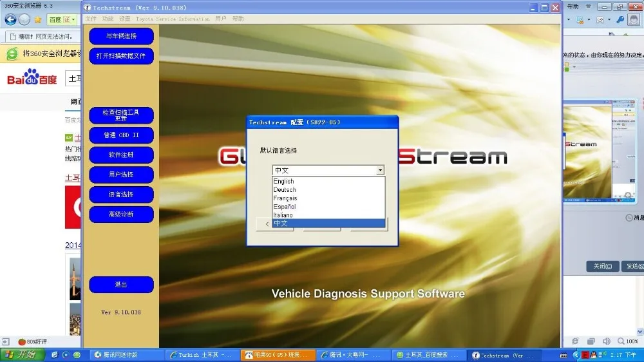Click the Techstream screenshot thumbnail in chat
This screenshot has width=644, height=362.
point(600,151)
